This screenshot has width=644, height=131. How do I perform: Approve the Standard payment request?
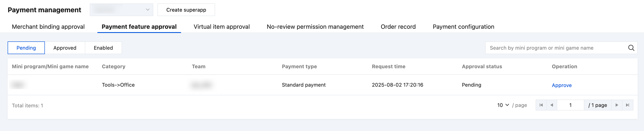[x=561, y=85]
